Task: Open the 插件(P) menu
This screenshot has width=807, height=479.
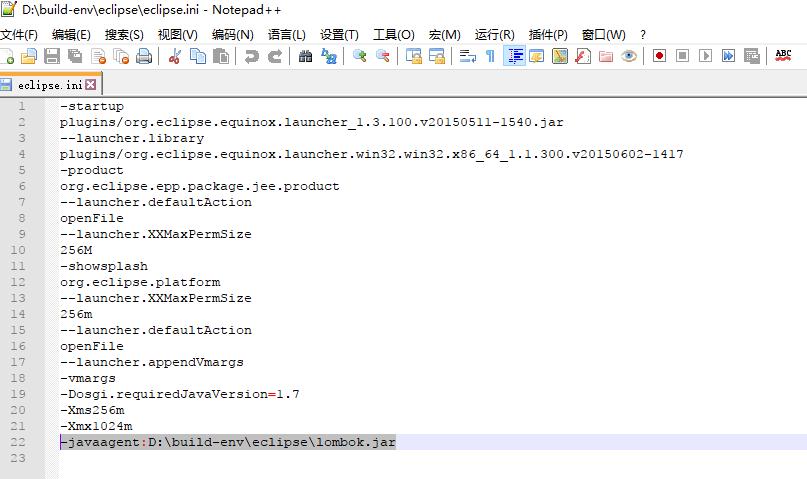Action: tap(548, 34)
